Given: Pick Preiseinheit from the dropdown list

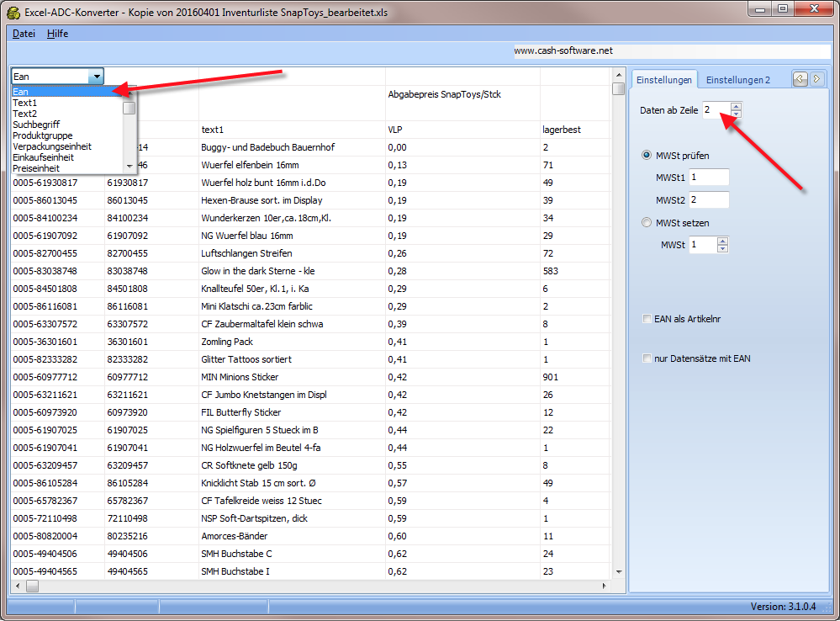Looking at the screenshot, I should click(67, 167).
